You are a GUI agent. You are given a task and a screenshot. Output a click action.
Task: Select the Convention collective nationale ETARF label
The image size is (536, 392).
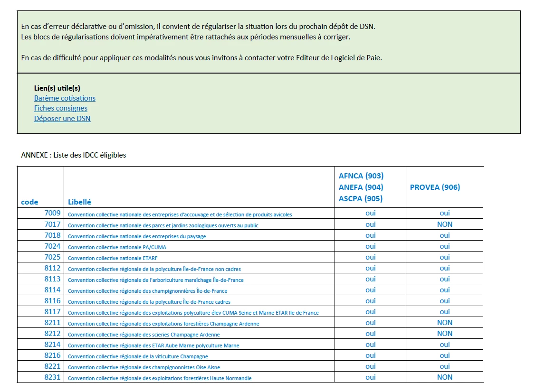point(113,258)
